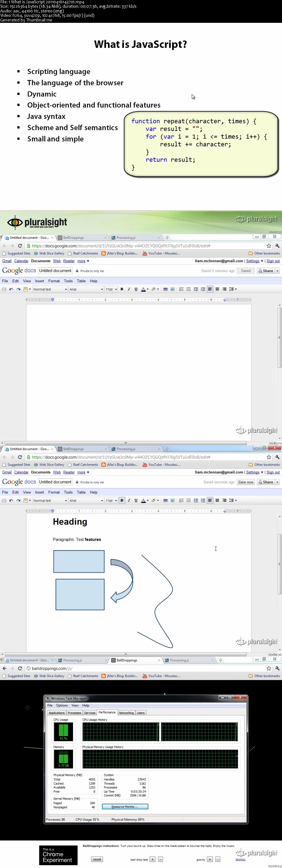Click Insert link icon in Heading-document Docs toolbar
Image resolution: width=282 pixels, height=868 pixels.
(x=165, y=500)
